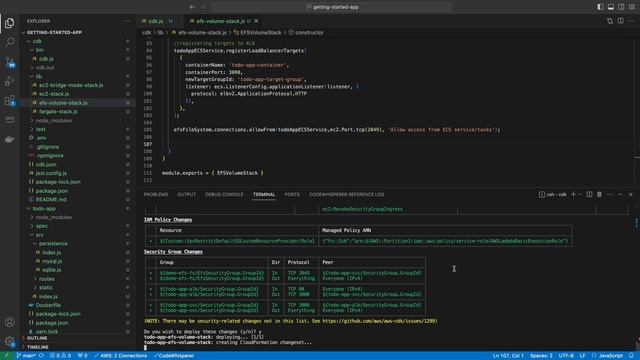Open the new terminal profile dropdown arrow

(x=580, y=195)
